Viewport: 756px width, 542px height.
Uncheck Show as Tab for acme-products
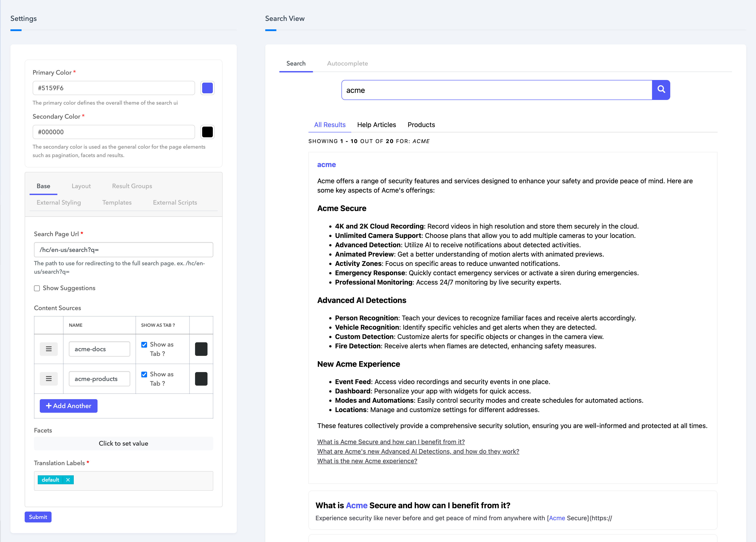pos(144,374)
